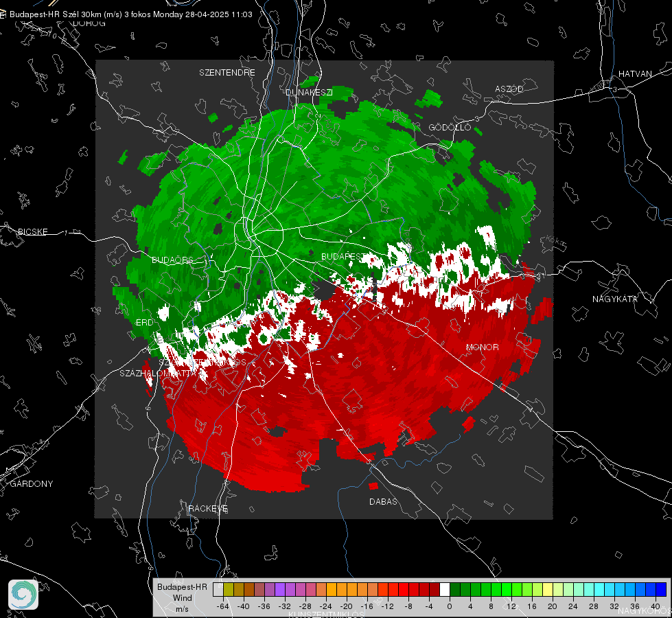The height and width of the screenshot is (618, 672).
Task: Click the DABAS city label
Action: click(383, 501)
